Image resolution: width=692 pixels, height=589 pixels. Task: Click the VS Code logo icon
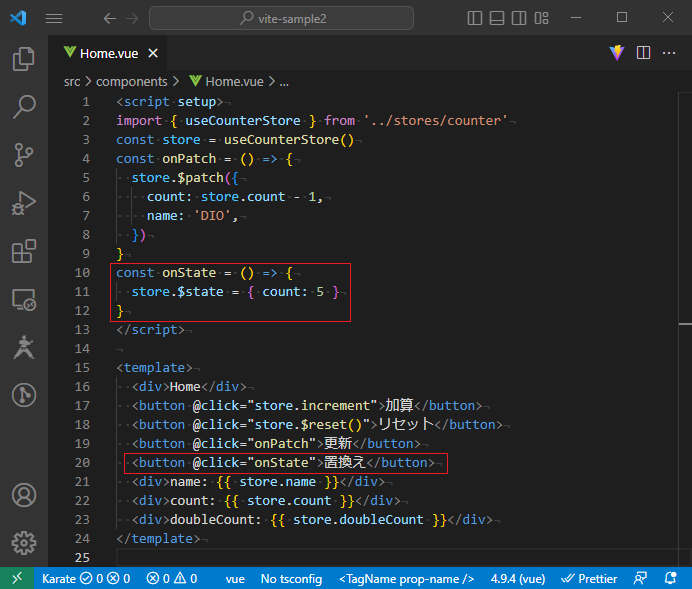[x=18, y=18]
